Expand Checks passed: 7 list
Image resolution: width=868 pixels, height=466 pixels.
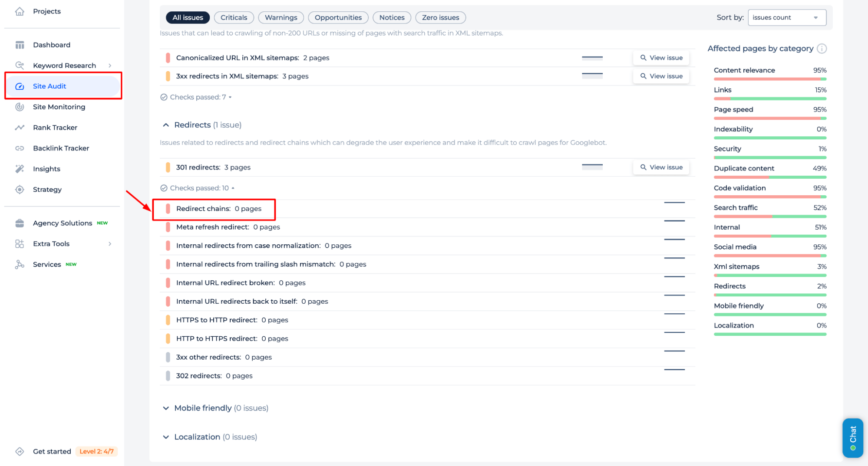coord(230,97)
